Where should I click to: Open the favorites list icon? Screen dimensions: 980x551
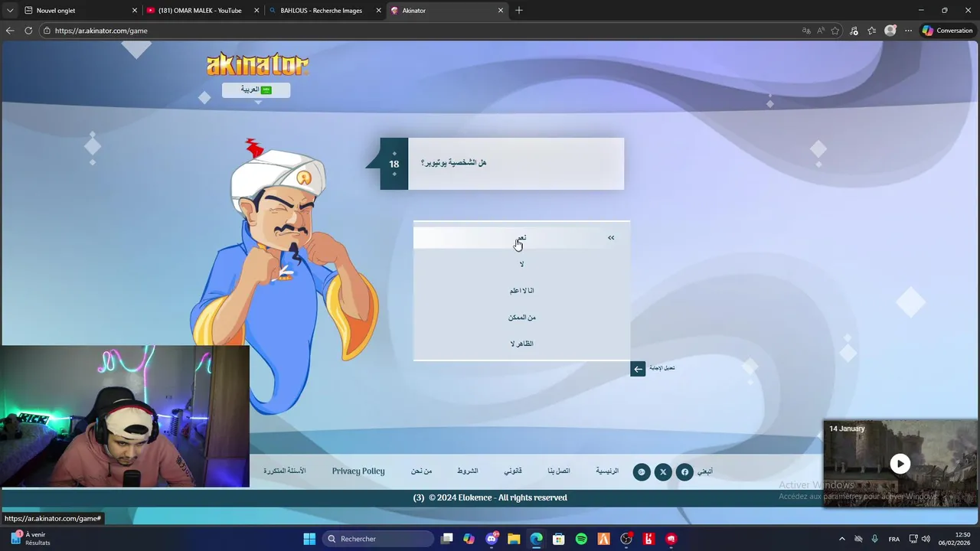coord(872,31)
